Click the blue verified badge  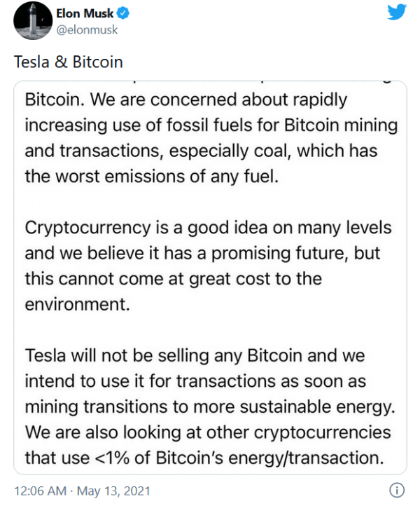[x=122, y=13]
